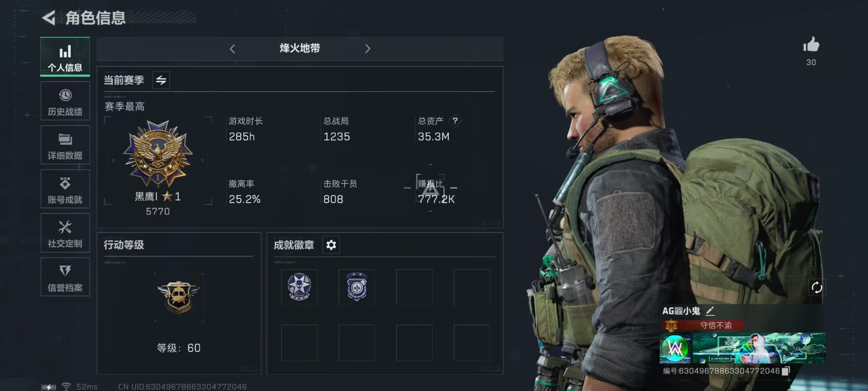868x391 pixels.
Task: Go back using the arrow beside 角色信息
Action: 48,18
